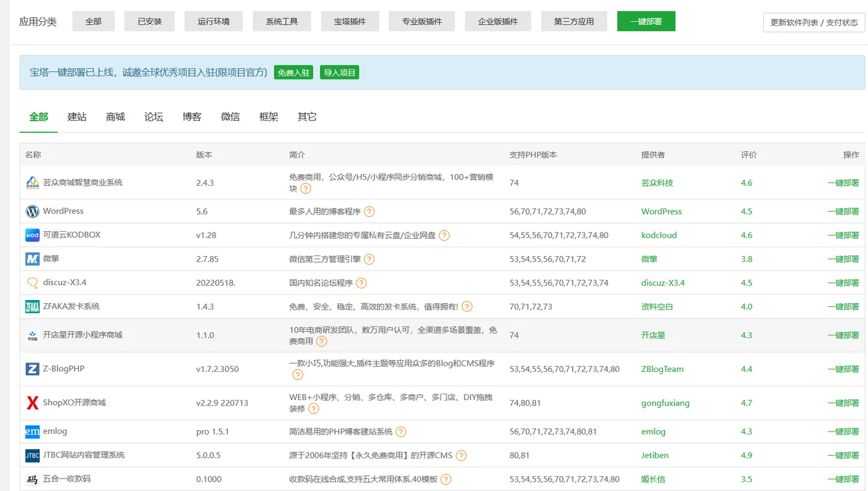Click 一键部署 for ShopXO开源商城

pyautogui.click(x=843, y=403)
